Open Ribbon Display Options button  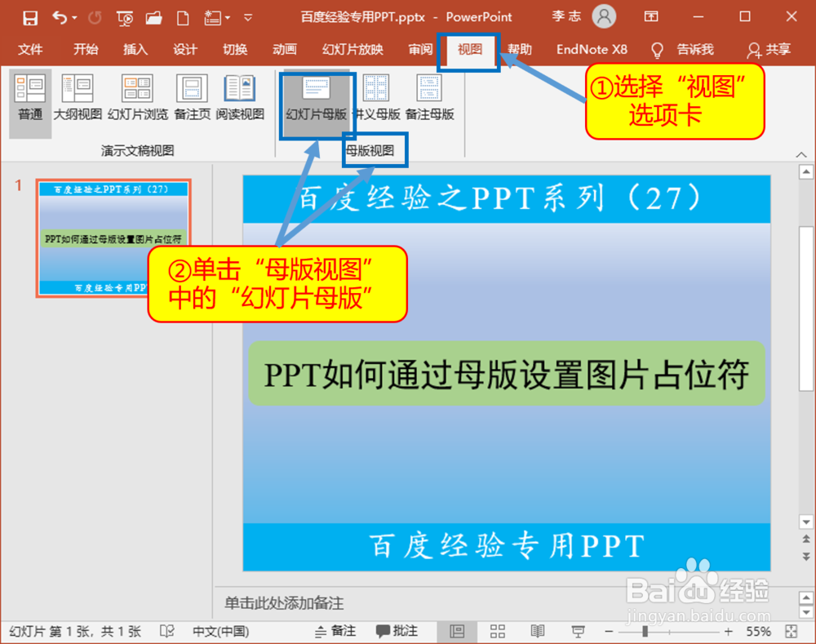651,16
